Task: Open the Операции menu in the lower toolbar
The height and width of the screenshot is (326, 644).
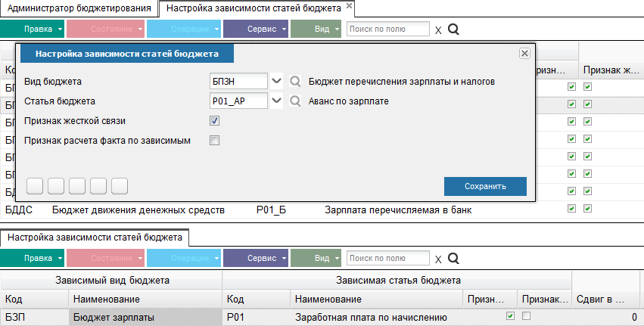Action: 184,258
